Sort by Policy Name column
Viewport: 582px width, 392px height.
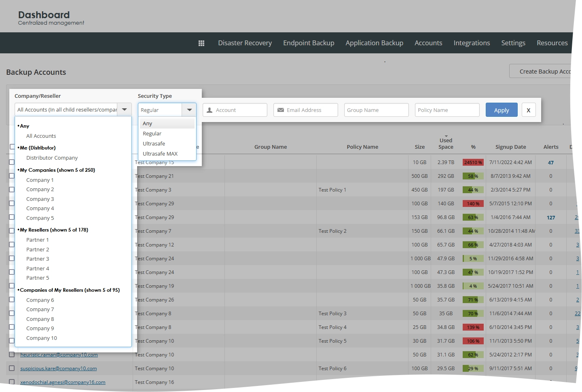click(x=362, y=147)
